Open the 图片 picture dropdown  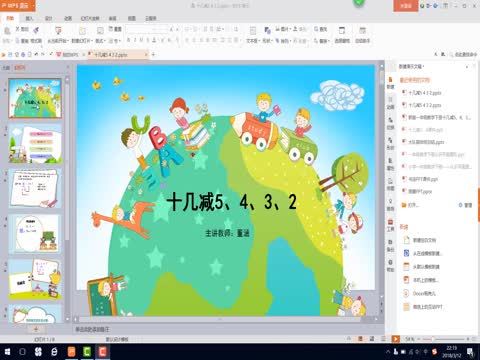pos(283,29)
